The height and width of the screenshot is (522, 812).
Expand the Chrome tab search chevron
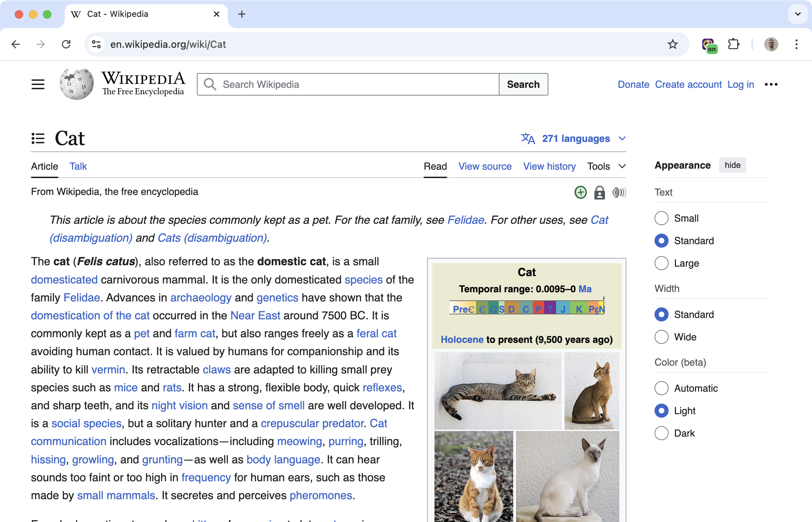click(798, 14)
